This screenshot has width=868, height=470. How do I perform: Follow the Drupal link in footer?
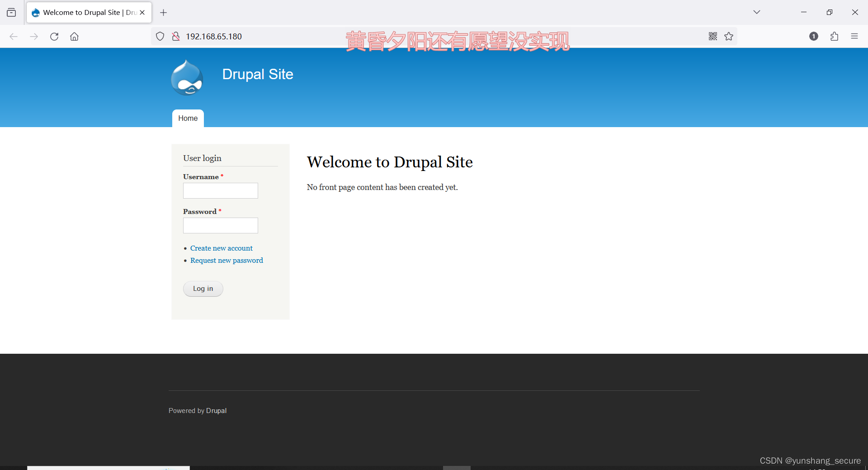[x=216, y=411]
